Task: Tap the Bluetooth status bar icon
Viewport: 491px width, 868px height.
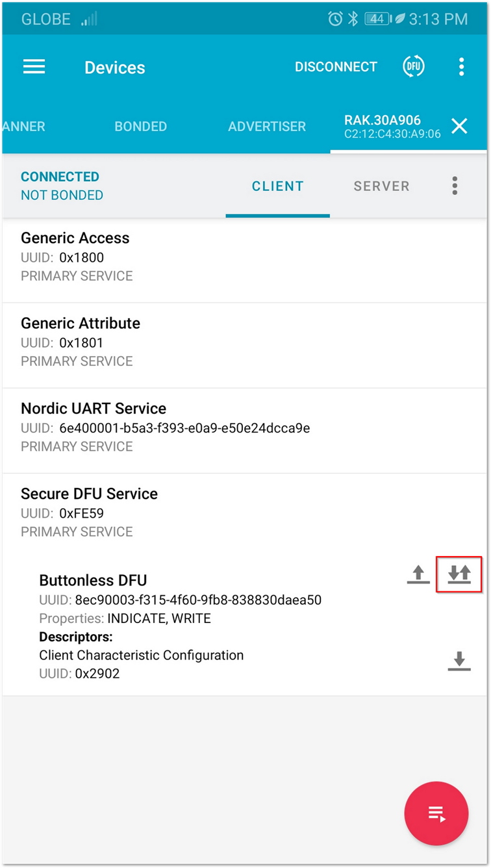Action: (x=353, y=19)
